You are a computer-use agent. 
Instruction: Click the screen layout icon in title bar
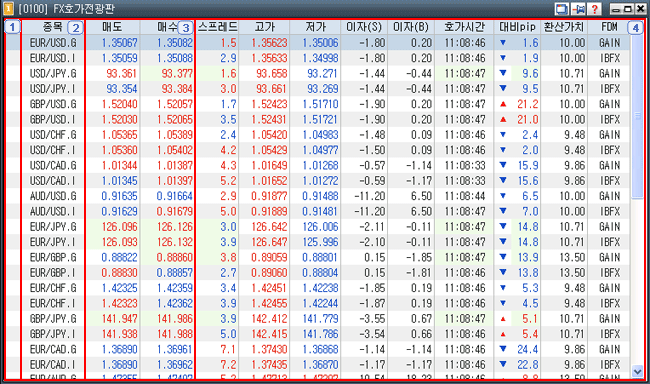pos(562,9)
